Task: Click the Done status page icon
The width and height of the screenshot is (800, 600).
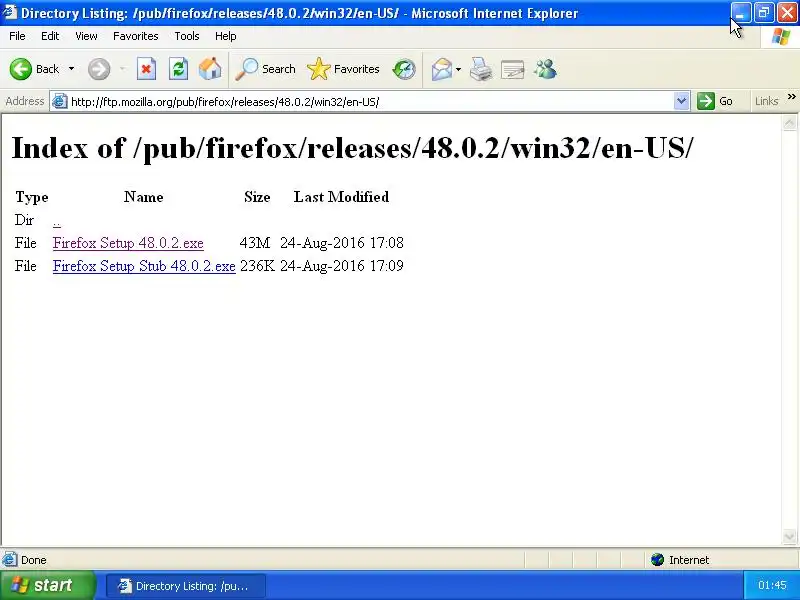Action: pos(10,560)
